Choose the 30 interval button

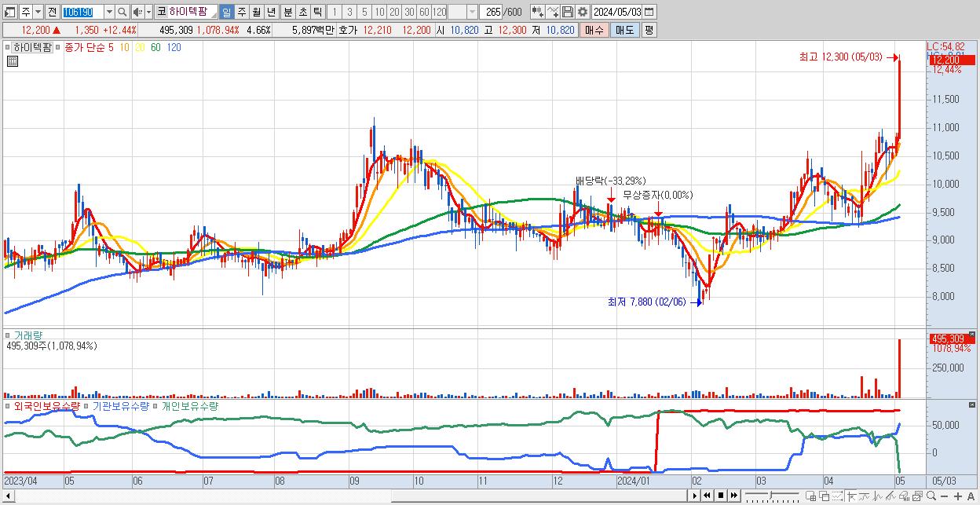409,12
